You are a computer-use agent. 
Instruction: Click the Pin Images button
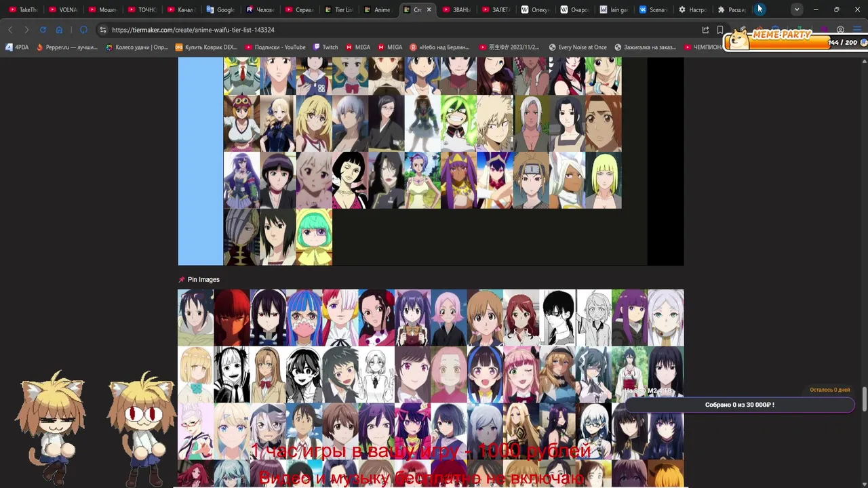199,279
